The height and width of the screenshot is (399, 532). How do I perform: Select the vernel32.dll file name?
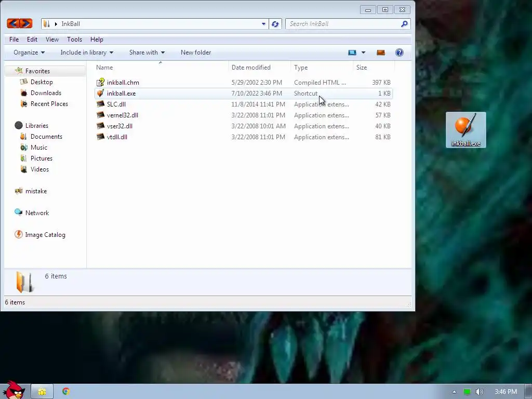point(123,115)
